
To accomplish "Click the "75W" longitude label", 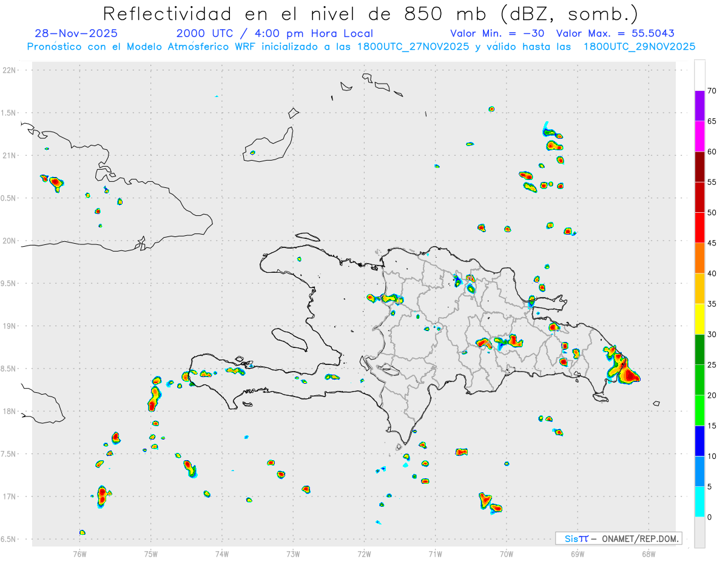I will coord(151,554).
